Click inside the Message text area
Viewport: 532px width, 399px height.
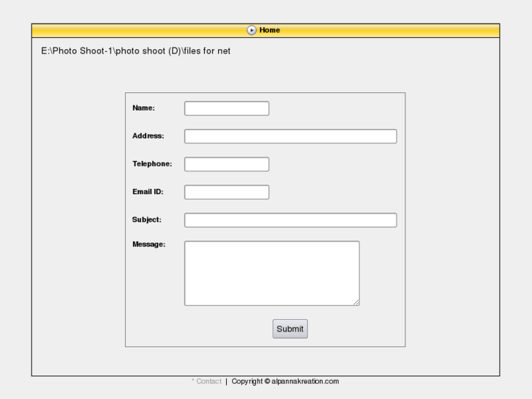pyautogui.click(x=271, y=273)
